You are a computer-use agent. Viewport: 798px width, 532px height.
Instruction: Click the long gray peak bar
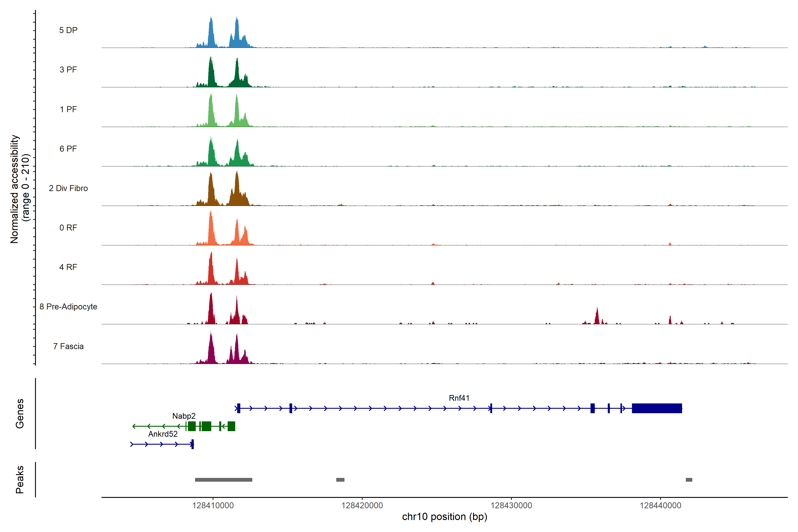pyautogui.click(x=224, y=480)
